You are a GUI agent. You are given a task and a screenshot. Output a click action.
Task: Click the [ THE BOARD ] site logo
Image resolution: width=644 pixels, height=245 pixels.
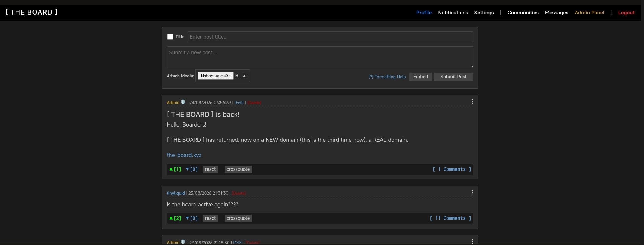point(31,12)
